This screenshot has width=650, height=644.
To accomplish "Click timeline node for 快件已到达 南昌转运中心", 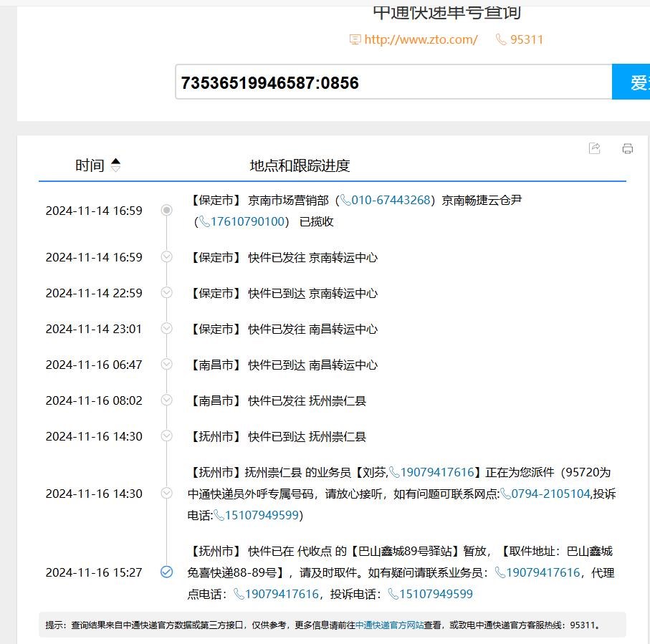I will pyautogui.click(x=167, y=364).
